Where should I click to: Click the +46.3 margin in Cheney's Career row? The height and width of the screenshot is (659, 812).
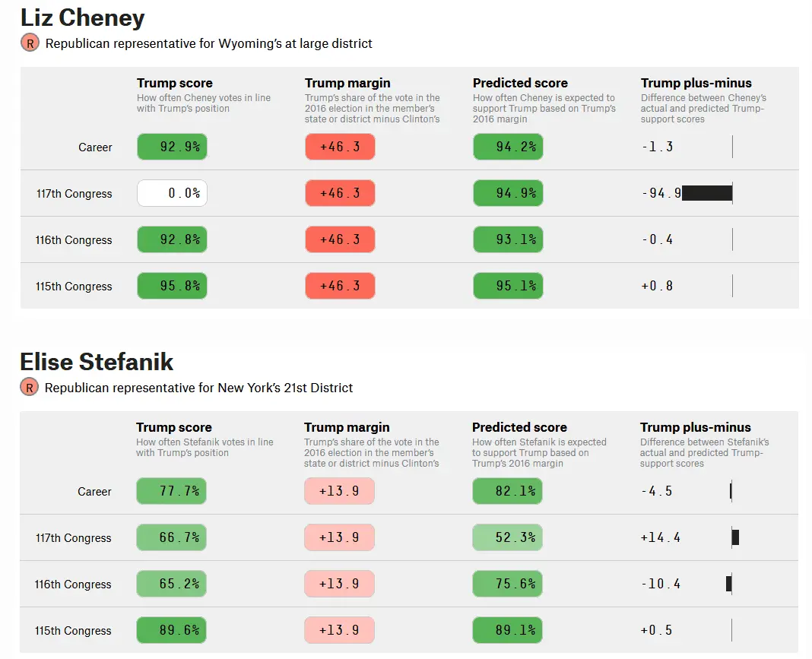point(340,147)
